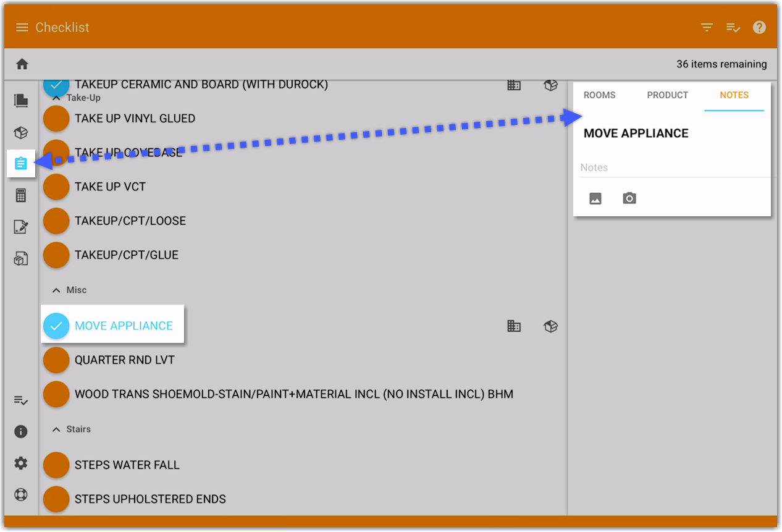
Task: Check the QUARTER RND LVT circle
Action: (56, 360)
